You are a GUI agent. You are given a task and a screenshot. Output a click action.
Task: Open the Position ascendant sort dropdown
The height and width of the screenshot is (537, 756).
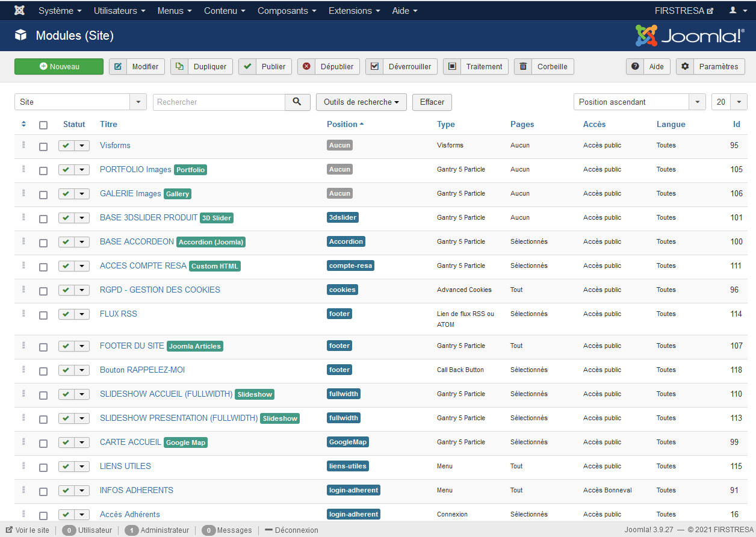click(x=640, y=102)
